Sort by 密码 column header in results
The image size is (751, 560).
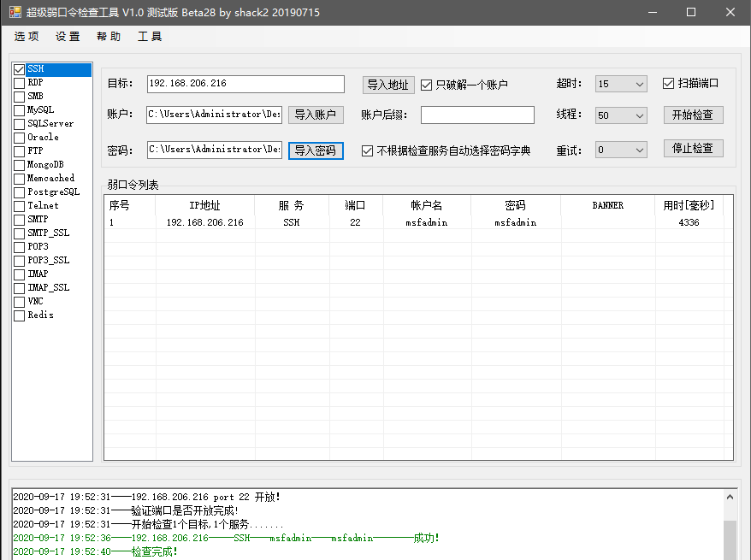tap(516, 206)
